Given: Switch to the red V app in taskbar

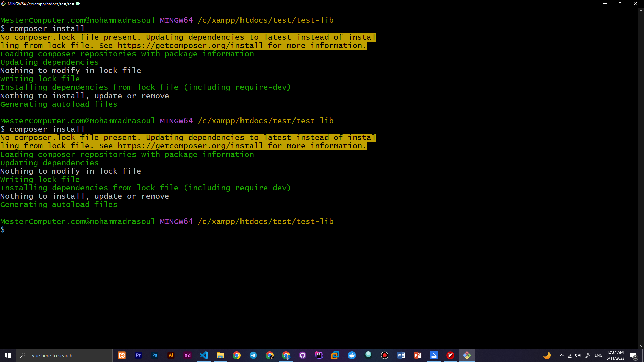Looking at the screenshot, I should click(450, 355).
